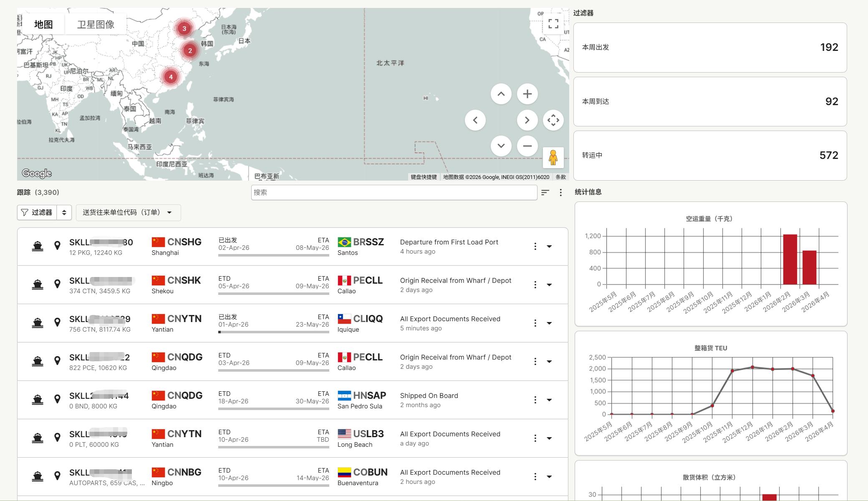Select the 本周出发 192 filter card

pyautogui.click(x=710, y=48)
